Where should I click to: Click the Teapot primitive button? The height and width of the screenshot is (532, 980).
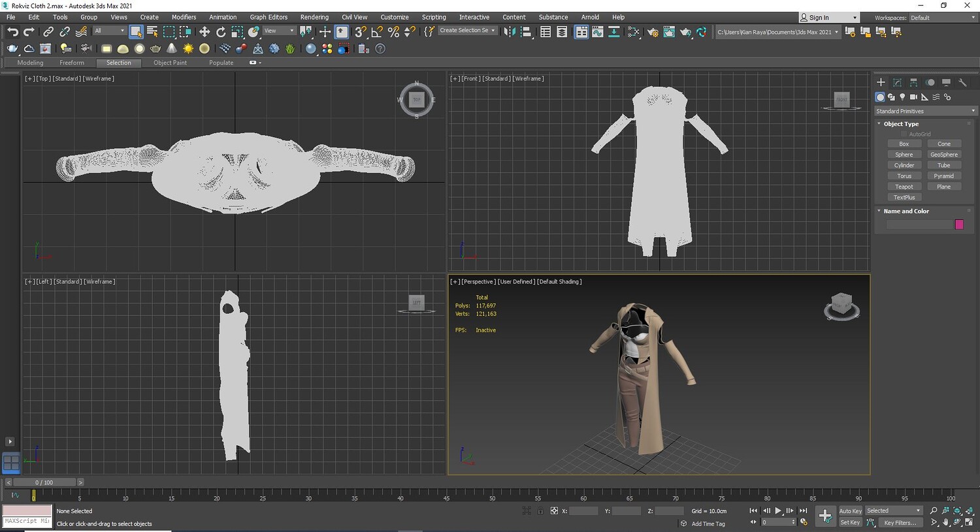(x=904, y=187)
